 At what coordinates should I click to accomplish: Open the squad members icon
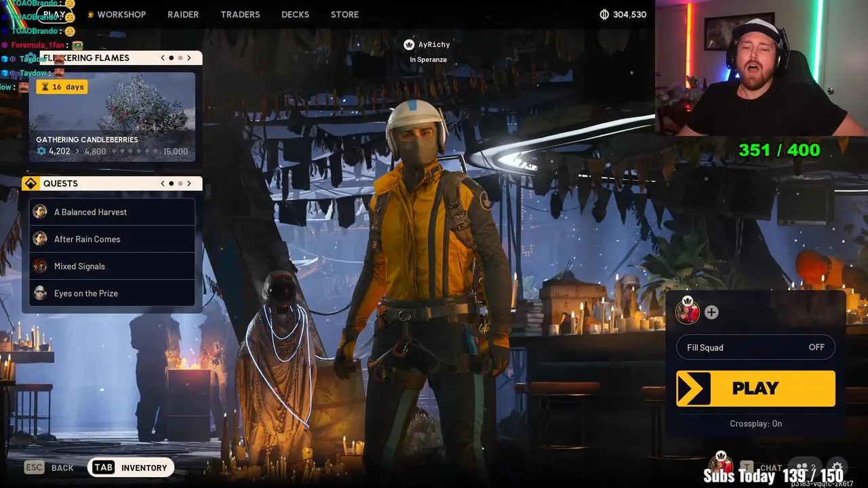806,468
